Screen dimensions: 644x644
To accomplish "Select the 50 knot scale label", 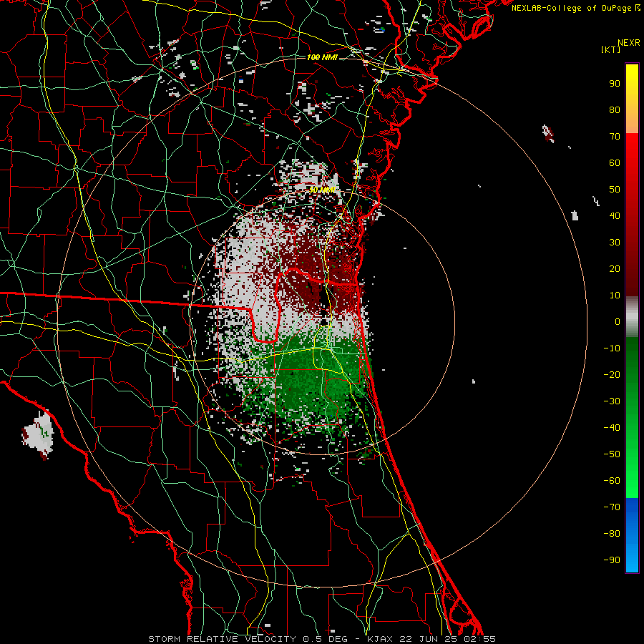I will (615, 190).
